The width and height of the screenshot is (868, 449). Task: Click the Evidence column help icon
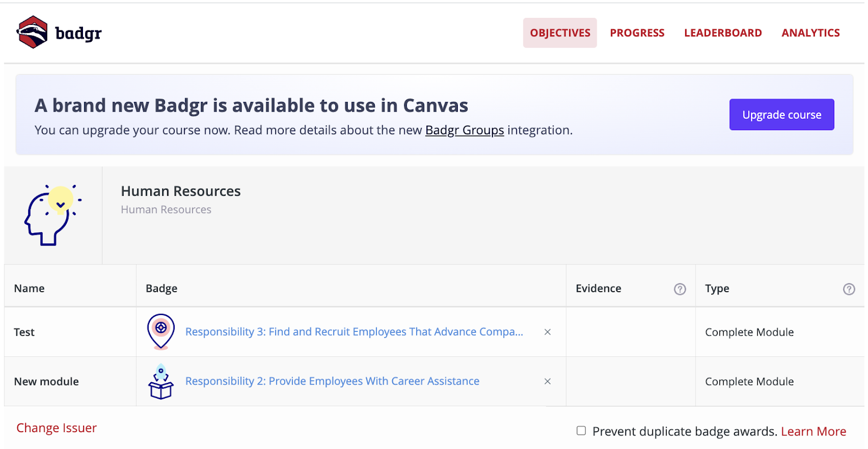pyautogui.click(x=680, y=289)
